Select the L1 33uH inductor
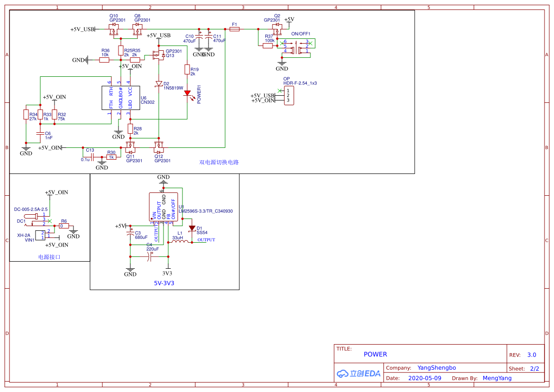Image resolution: width=554 pixels, height=392 pixels. click(x=180, y=242)
